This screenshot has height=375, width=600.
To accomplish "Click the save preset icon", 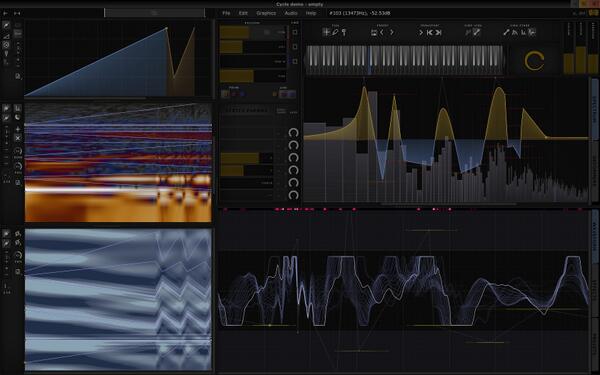I will coord(374,33).
